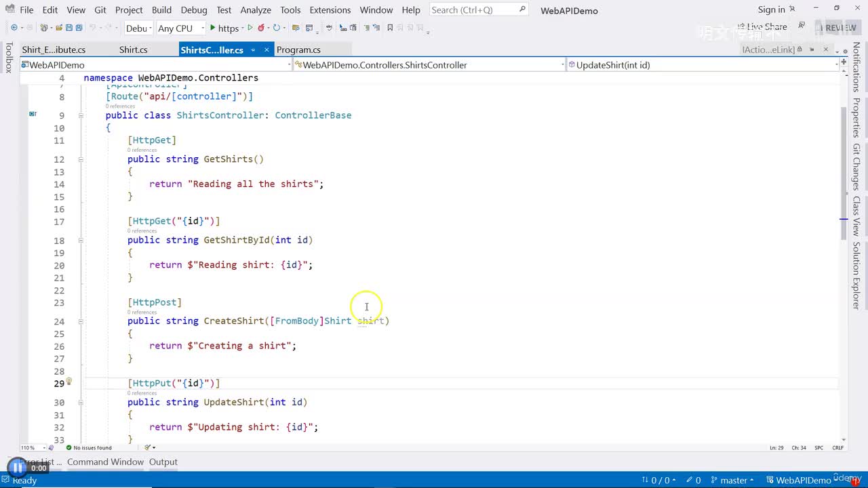Open the Edit menu
868x488 pixels.
coord(50,10)
